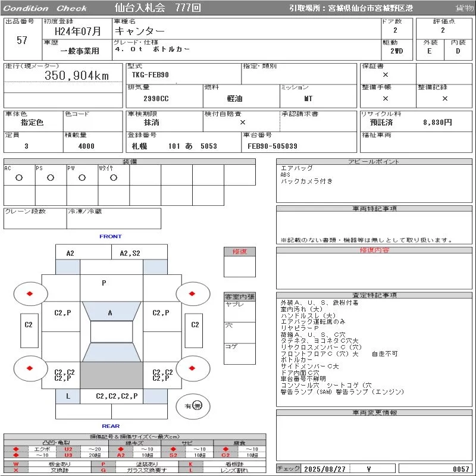
Task: Click the × mark under 保証書
Action: tap(386, 75)
